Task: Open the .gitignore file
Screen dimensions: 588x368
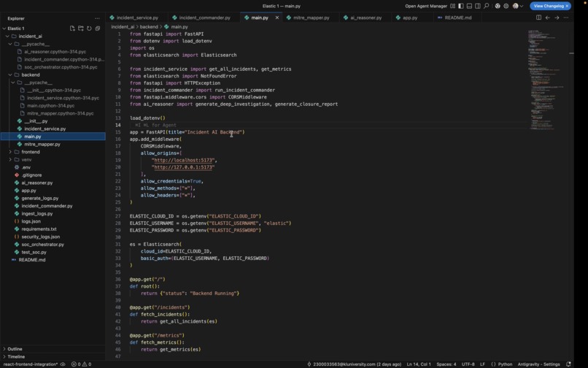Action: 31,175
